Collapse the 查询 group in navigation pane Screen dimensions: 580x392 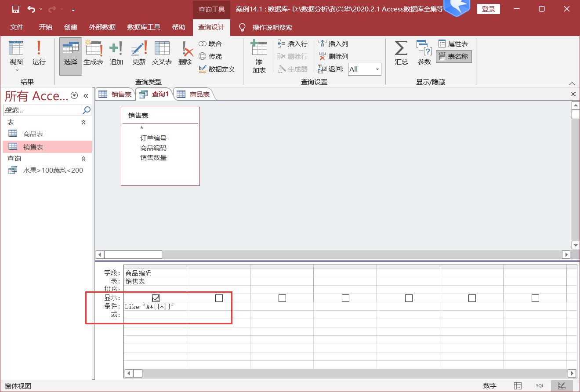pyautogui.click(x=83, y=159)
